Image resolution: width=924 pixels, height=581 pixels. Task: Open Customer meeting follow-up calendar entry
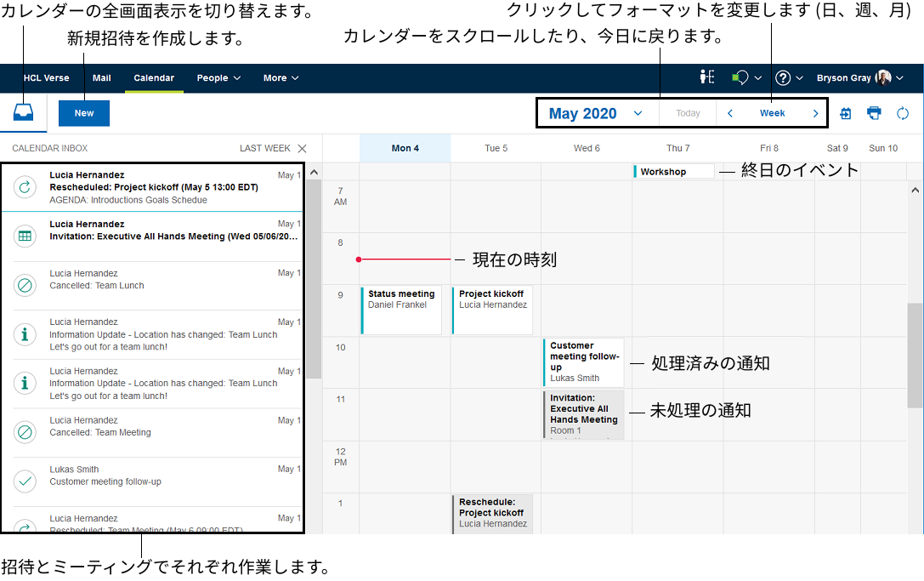583,362
